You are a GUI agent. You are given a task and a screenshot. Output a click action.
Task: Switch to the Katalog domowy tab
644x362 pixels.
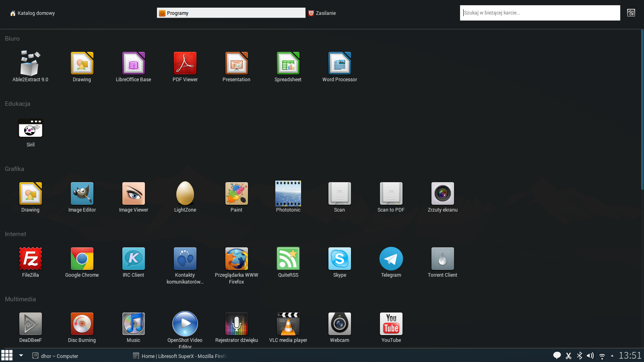tap(33, 13)
